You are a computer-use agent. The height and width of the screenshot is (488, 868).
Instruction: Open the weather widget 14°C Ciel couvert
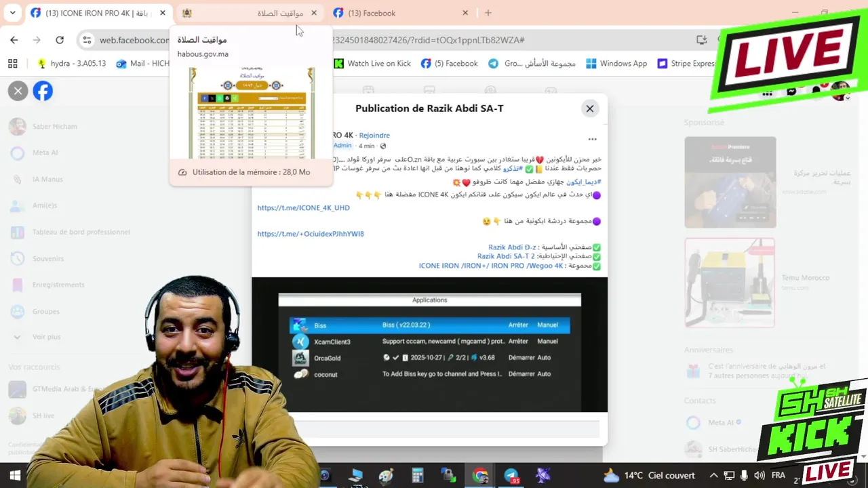[x=650, y=476]
